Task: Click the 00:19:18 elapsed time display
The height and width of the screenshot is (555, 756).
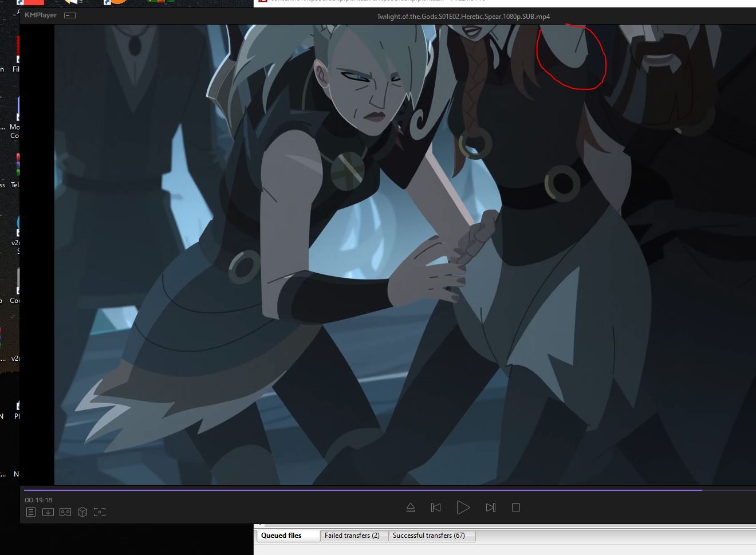Action: coord(38,500)
